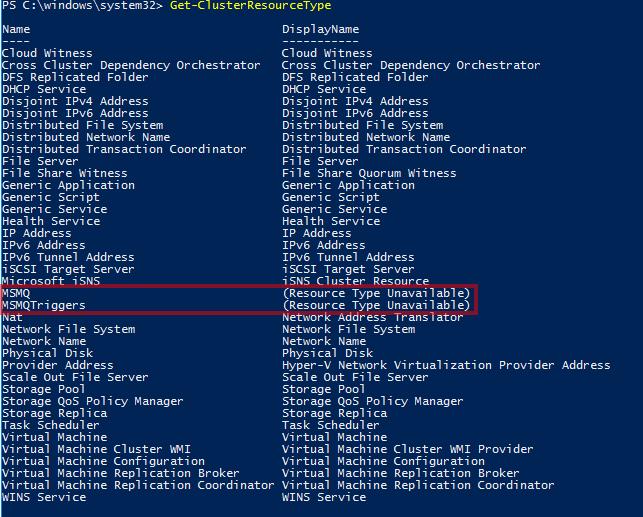
Task: Select the MSMQTriggers resource name
Action: click(x=44, y=305)
